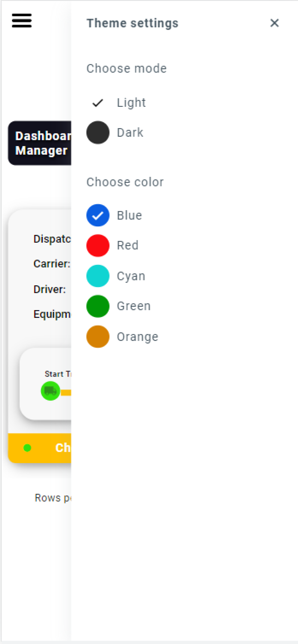Viewport: 298px width, 644px height.
Task: Click the Green label text
Action: (134, 306)
